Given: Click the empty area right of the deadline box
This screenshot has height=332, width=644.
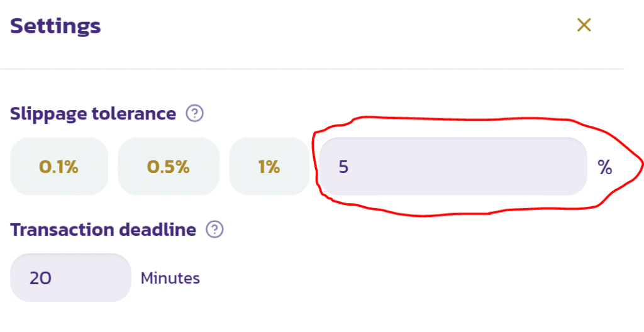Looking at the screenshot, I should (x=411, y=278).
